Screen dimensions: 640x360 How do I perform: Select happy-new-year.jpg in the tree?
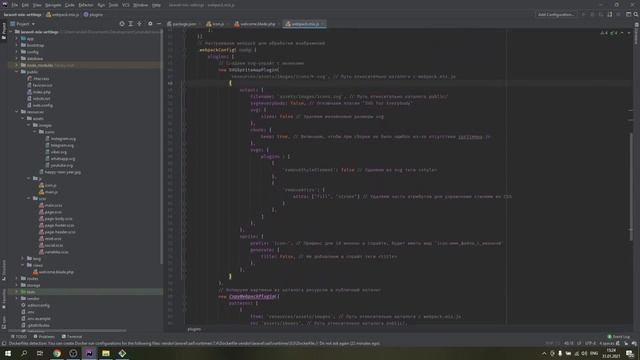(60, 172)
